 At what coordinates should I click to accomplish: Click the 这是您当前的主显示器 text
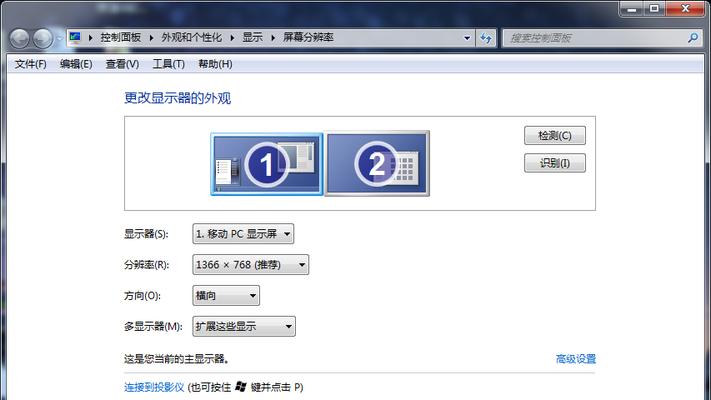176,359
